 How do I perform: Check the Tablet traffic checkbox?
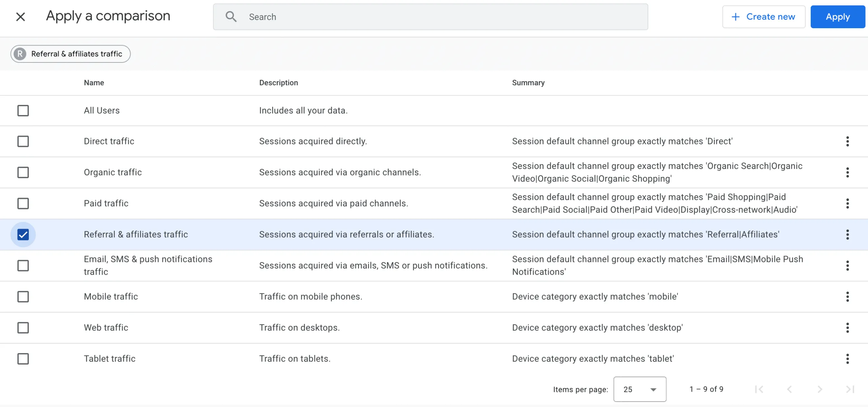point(23,359)
